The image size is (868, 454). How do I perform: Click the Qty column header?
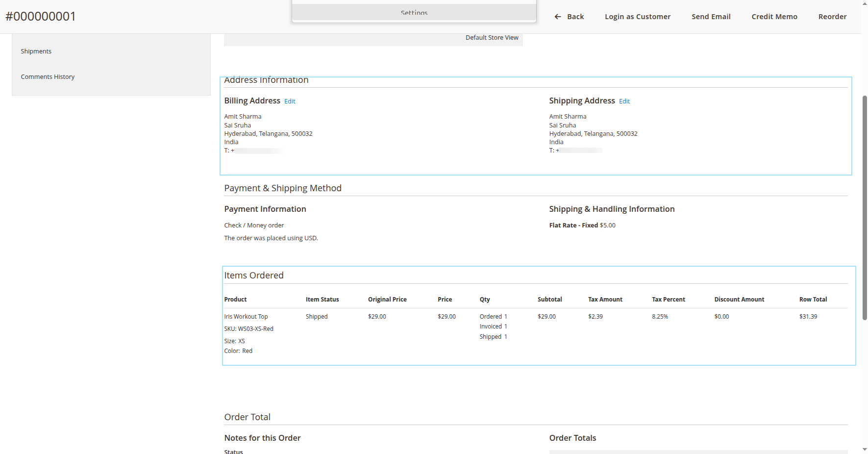(485, 300)
